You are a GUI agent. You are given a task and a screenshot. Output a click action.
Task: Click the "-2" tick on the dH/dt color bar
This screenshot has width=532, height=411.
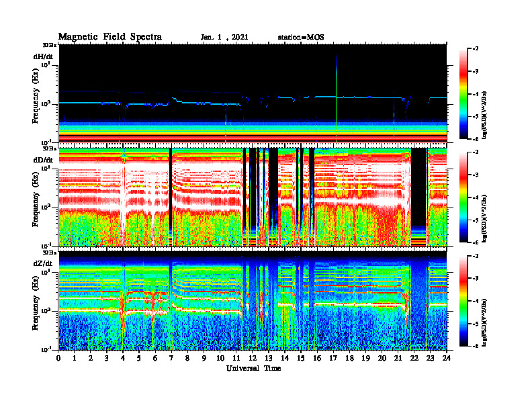[x=476, y=49]
